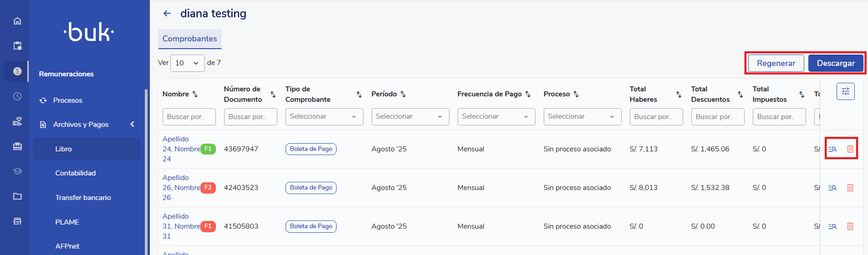Image resolution: width=868 pixels, height=255 pixels.
Task: Collapse Archivos y Pagos menu section
Action: 132,124
